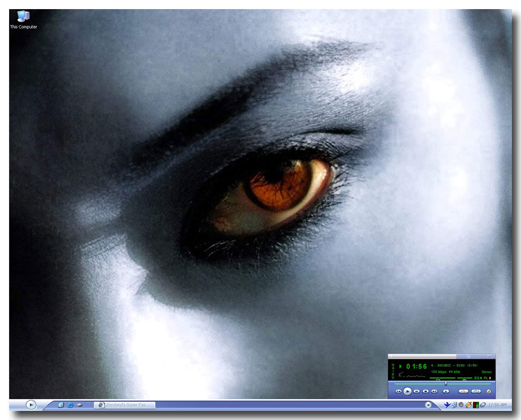Open the This Computer desktop icon
This screenshot has height=420, width=521.
coord(23,20)
